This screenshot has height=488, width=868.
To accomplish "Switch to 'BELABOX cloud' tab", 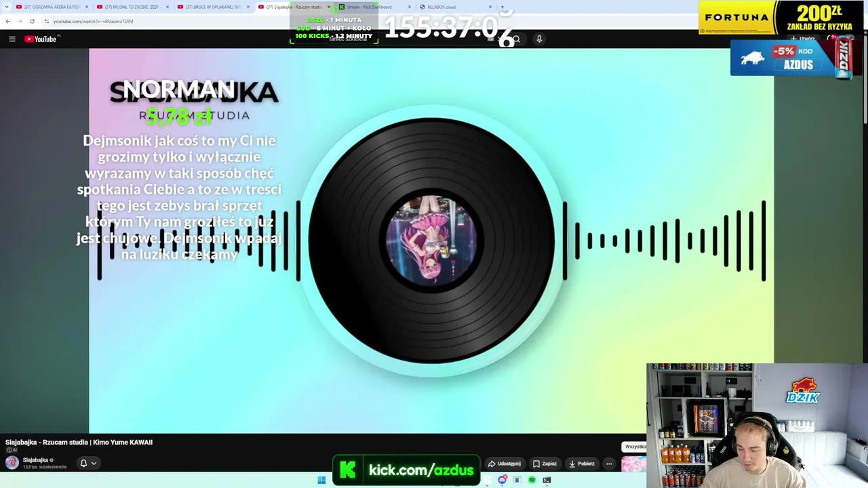I will click(455, 7).
